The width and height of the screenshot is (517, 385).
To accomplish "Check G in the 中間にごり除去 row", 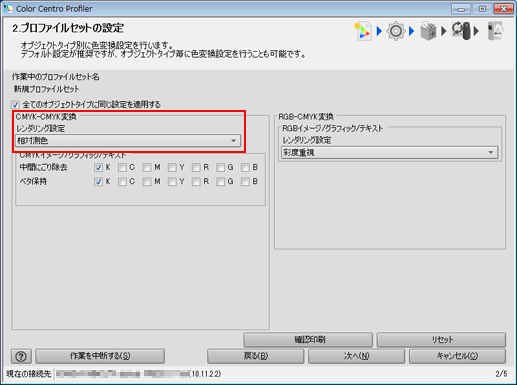I will coord(220,167).
